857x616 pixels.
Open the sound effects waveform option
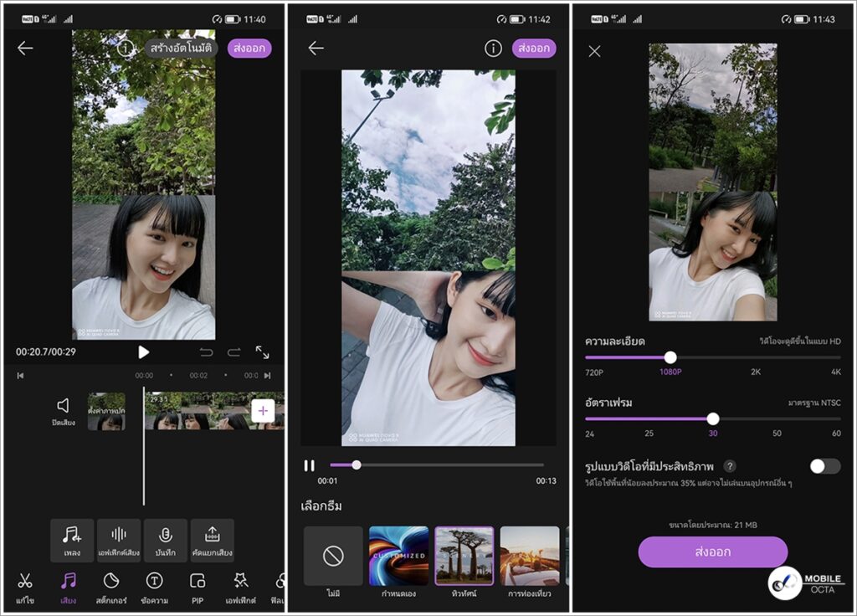119,541
